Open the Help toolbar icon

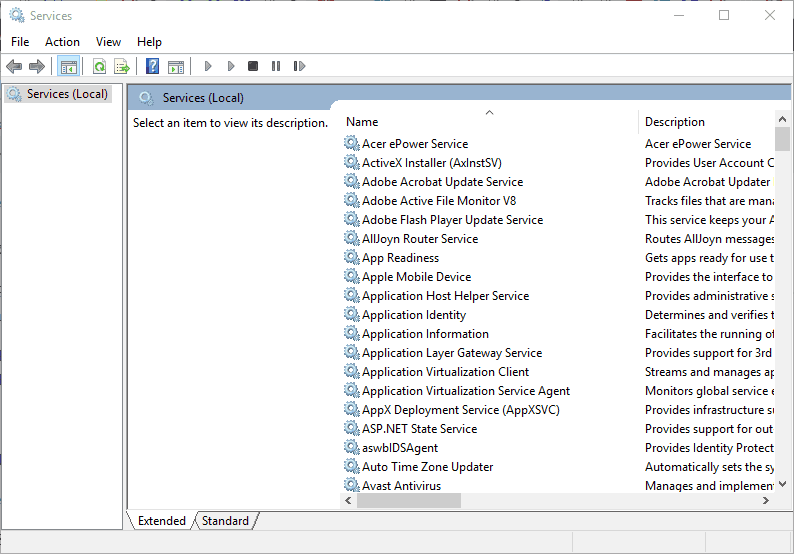click(152, 66)
